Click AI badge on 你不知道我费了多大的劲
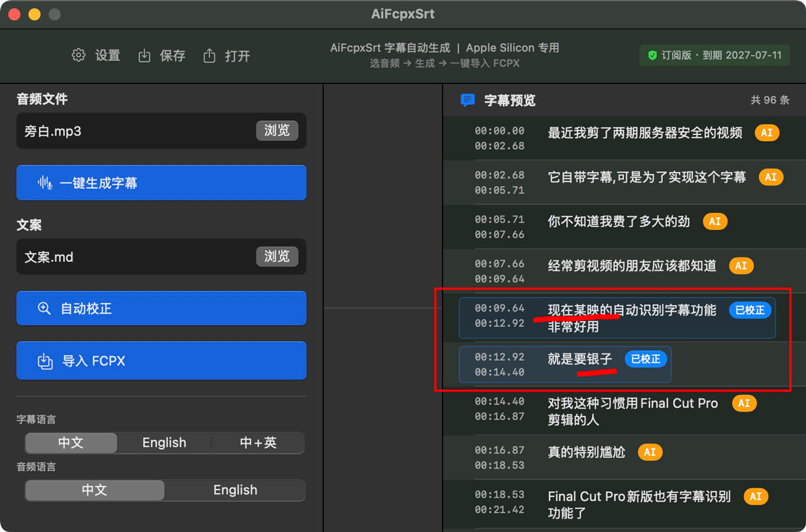806x532 pixels. 715,221
